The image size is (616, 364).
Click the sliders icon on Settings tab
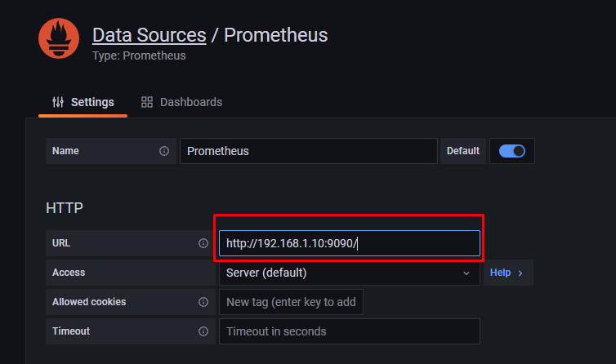(x=58, y=102)
